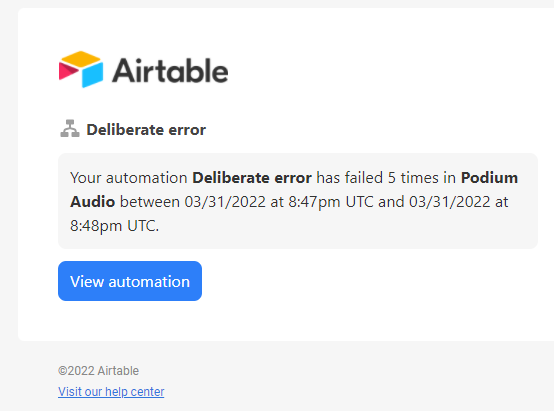Open the View automation button
The image size is (554, 411).
coord(130,281)
